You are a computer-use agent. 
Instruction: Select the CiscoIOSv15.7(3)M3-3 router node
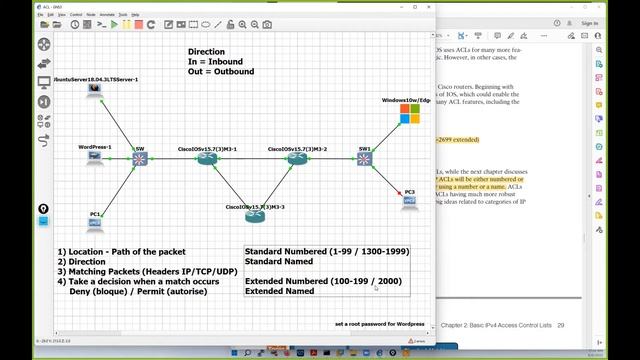point(255,216)
